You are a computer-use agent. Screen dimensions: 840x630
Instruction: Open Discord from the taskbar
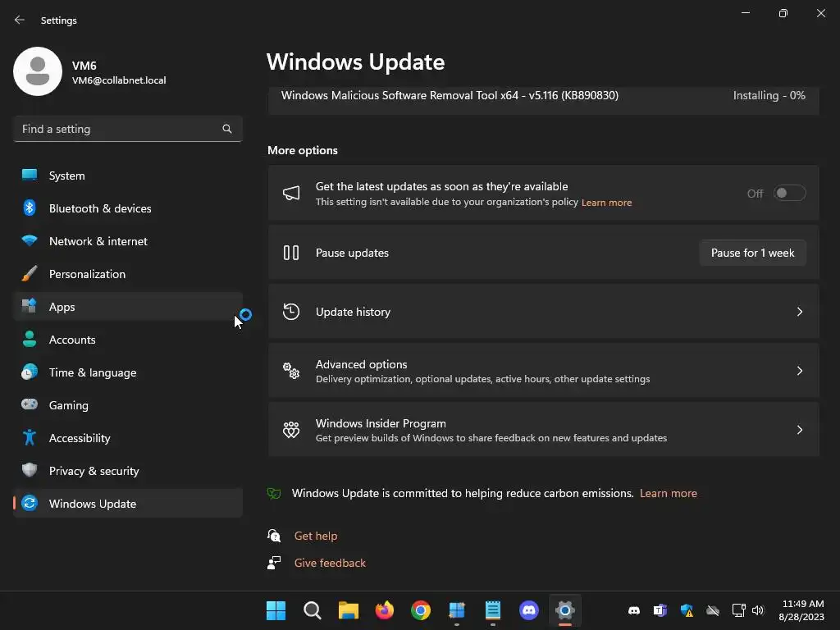[529, 610]
